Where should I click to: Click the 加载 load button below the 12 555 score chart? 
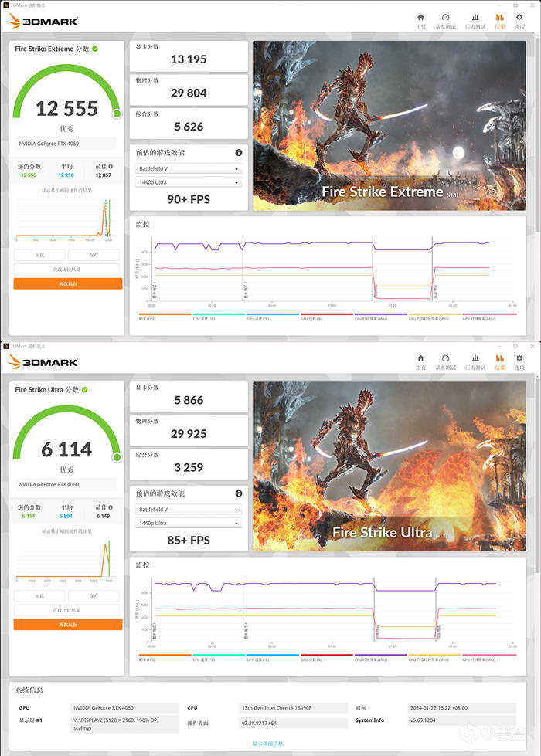39,255
